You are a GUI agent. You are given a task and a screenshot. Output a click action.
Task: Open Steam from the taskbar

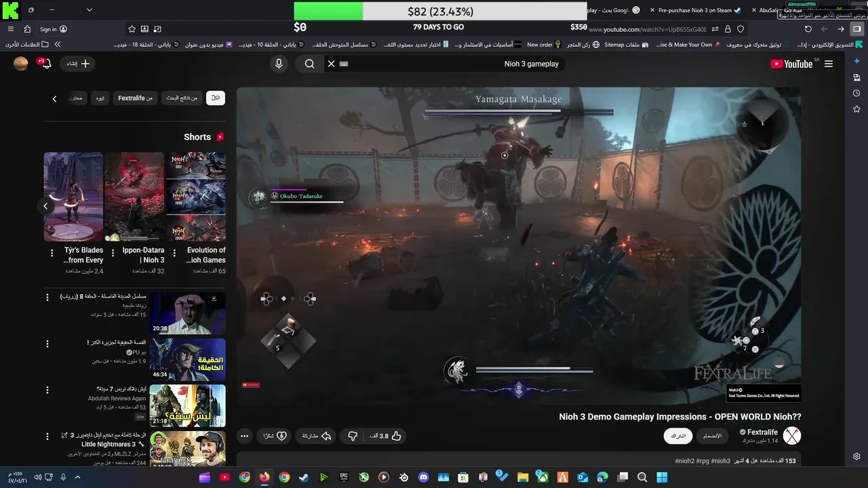(x=304, y=477)
